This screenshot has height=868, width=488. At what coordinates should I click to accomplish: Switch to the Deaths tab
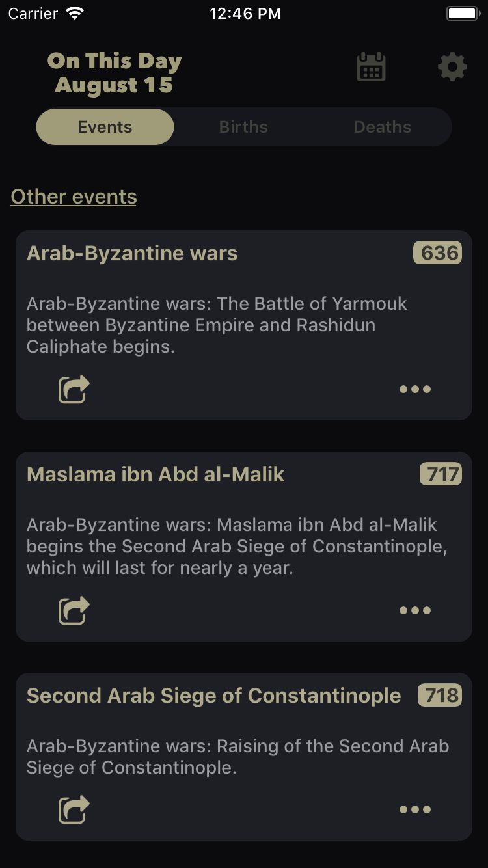click(x=382, y=127)
